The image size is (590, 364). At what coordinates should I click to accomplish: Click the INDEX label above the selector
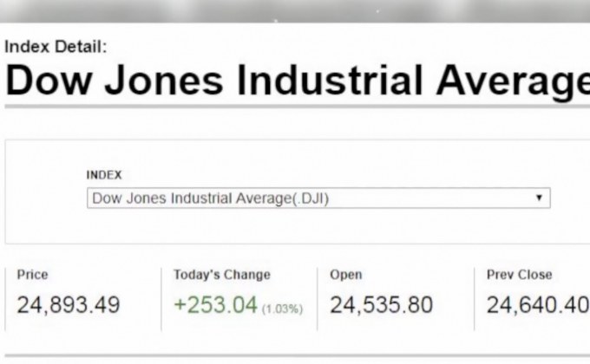click(104, 175)
